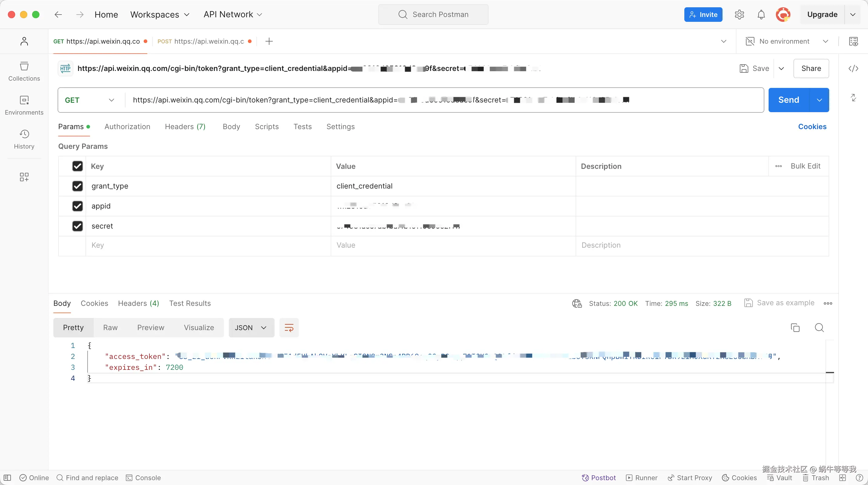Open the notifications bell
This screenshot has height=485, width=868.
761,15
